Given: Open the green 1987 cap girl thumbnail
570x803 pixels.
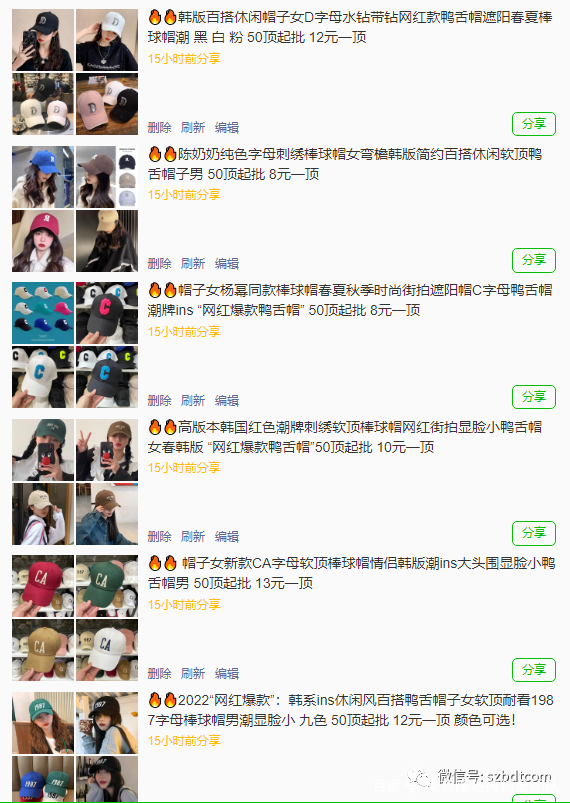Looking at the screenshot, I should point(43,723).
